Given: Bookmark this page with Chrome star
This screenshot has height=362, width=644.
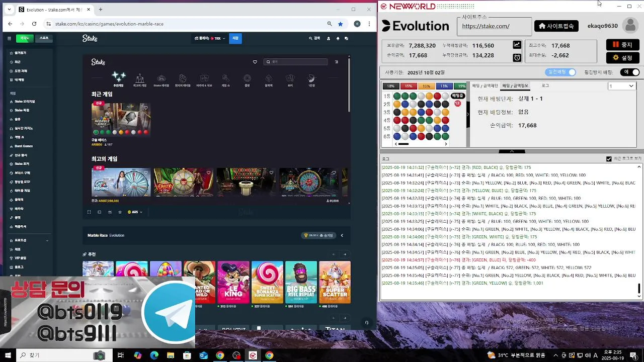Looking at the screenshot, I should 341,24.
